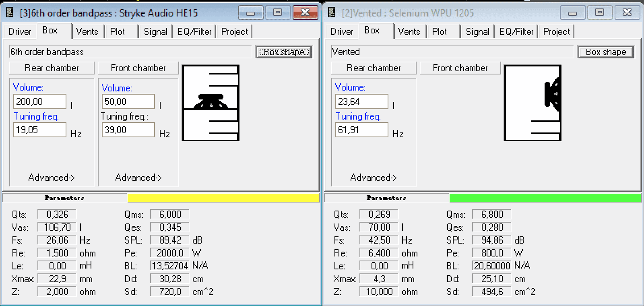This screenshot has width=644, height=306.
Task: Switch to Project tab in the Selenium window
Action: (556, 32)
